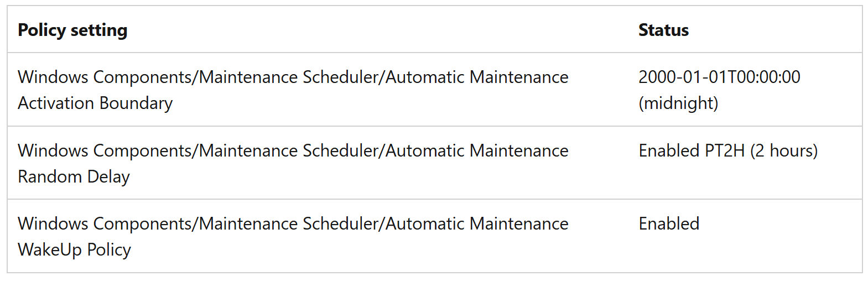Click the Status column header

(x=663, y=30)
